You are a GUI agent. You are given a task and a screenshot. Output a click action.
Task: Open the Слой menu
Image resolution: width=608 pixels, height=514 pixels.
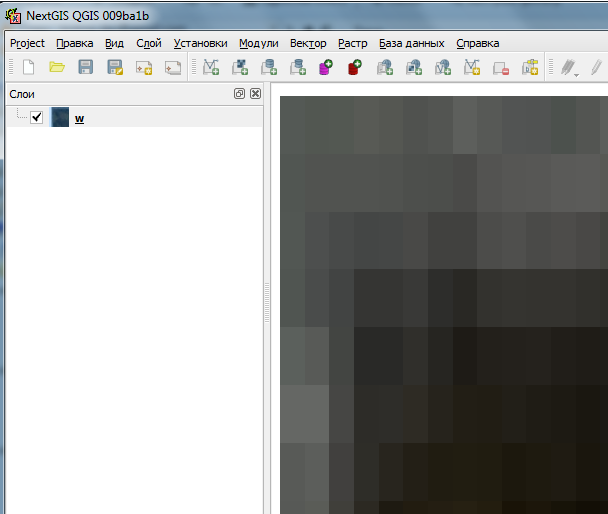149,43
